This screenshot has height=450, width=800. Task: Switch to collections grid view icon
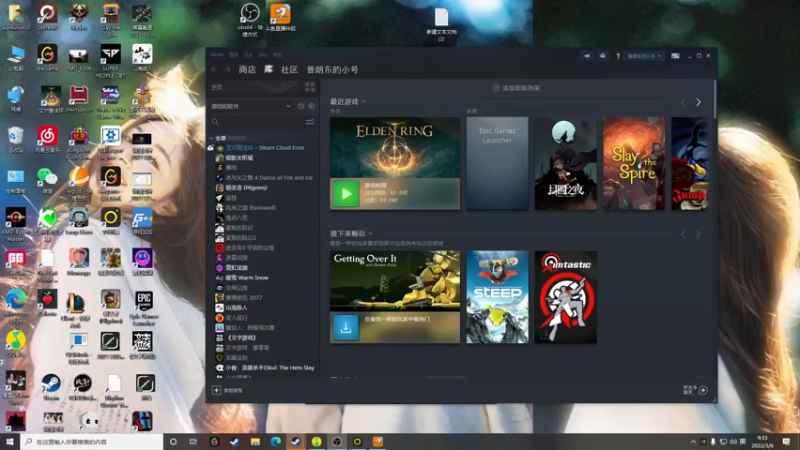coord(310,87)
